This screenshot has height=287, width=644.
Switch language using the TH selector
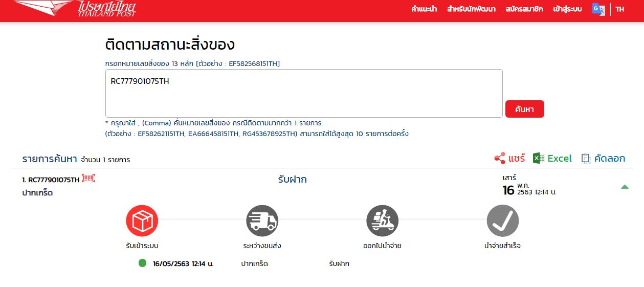[x=620, y=9]
